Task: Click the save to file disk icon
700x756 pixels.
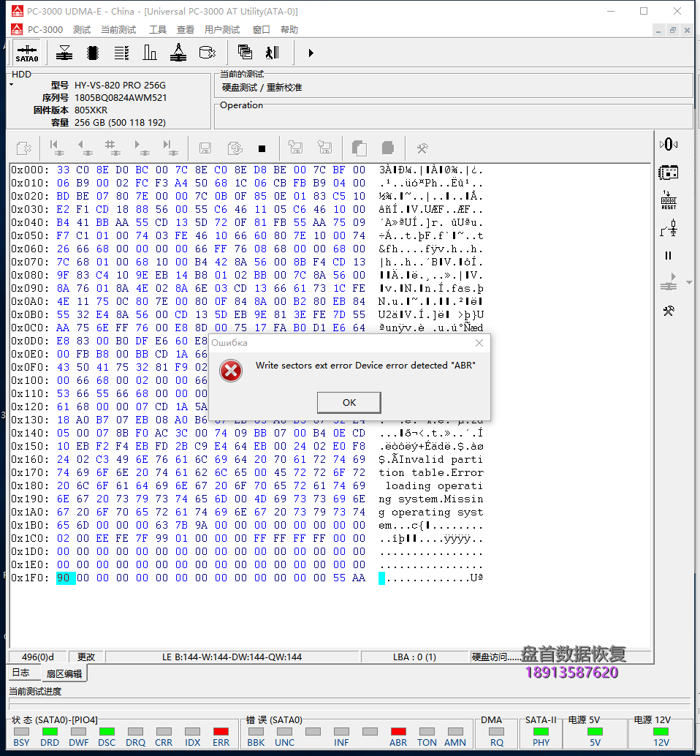Action: tap(324, 148)
